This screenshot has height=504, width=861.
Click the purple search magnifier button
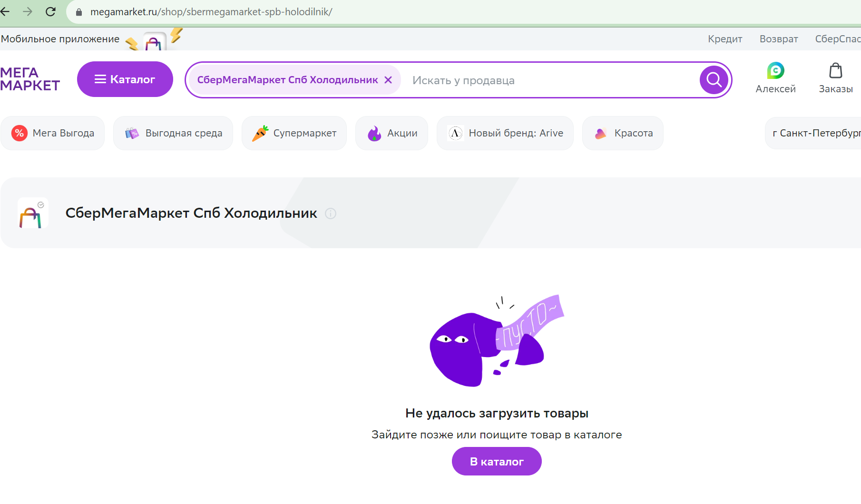coord(714,80)
